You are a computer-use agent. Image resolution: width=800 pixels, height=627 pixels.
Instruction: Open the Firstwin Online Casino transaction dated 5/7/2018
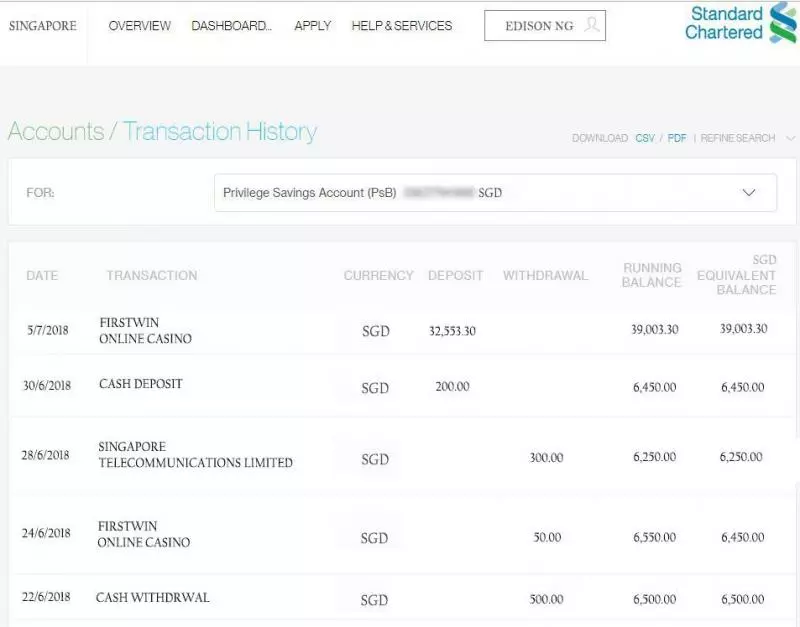pos(145,331)
